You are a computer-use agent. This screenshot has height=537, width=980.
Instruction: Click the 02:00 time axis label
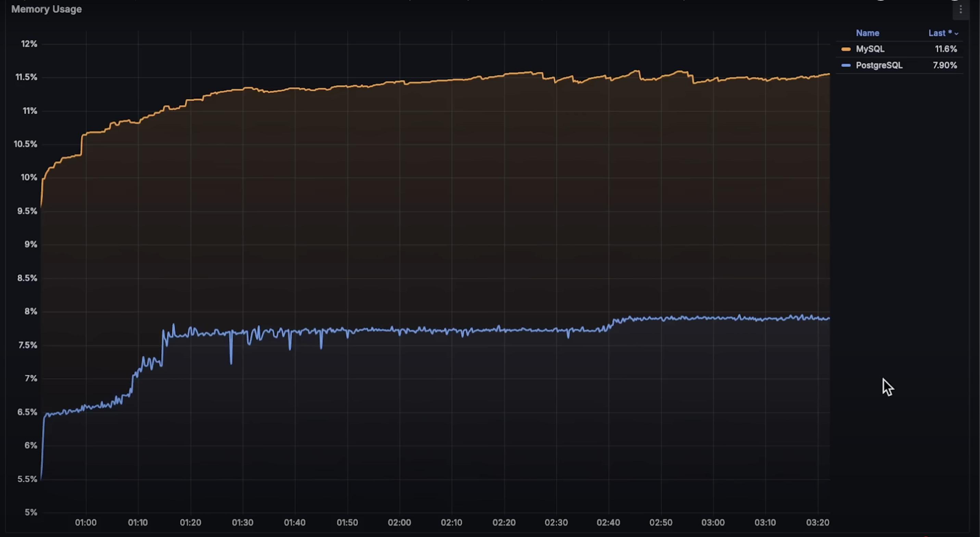399,523
